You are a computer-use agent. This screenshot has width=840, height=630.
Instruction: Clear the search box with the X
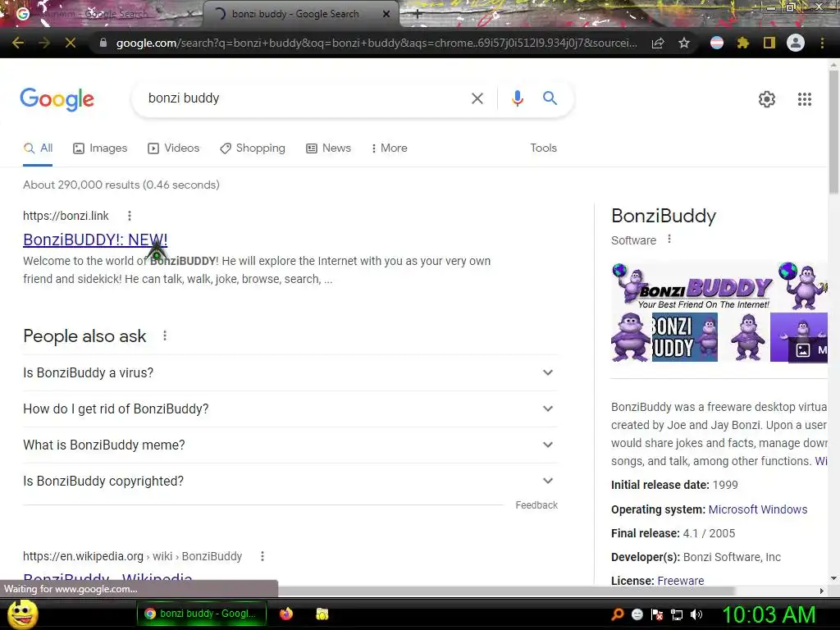click(477, 98)
